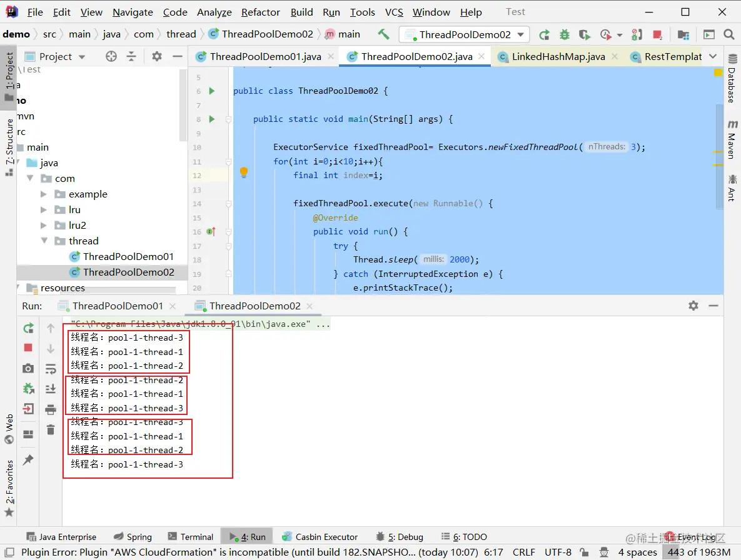Open Maven side panel
The width and height of the screenshot is (741, 560).
[x=732, y=139]
